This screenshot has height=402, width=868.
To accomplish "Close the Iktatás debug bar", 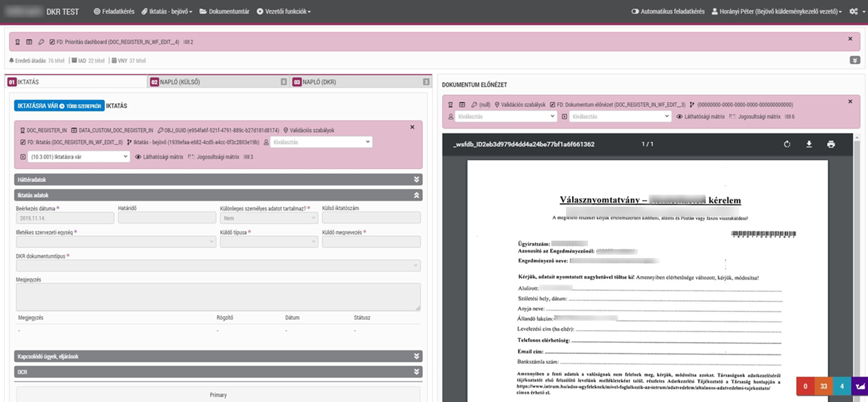I will [412, 127].
